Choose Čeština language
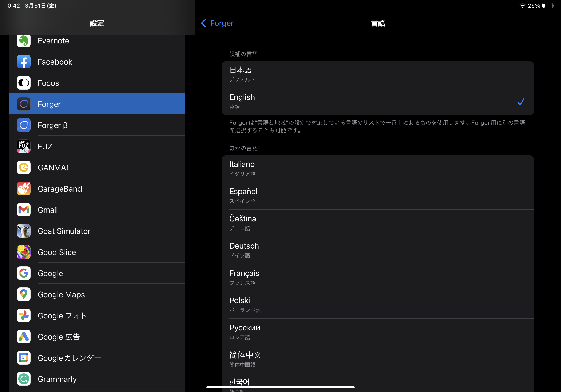Screen dimensions: 561x392 click(378, 223)
